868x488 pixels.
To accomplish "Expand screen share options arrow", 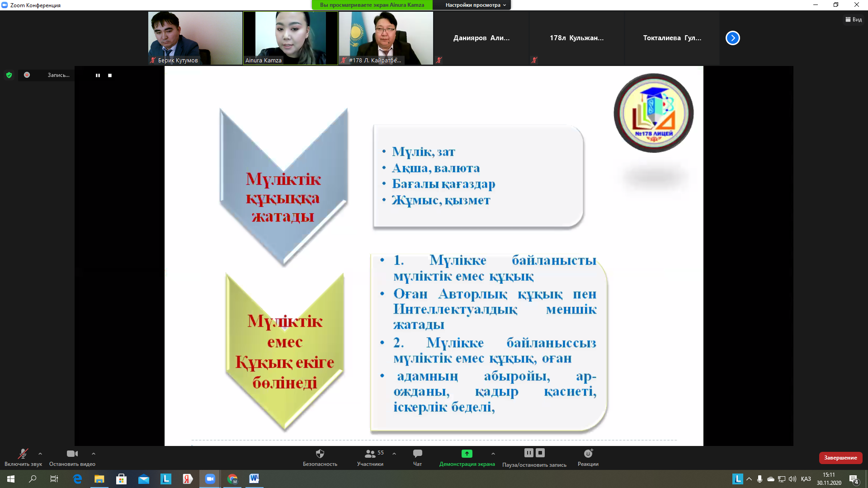I will point(493,454).
